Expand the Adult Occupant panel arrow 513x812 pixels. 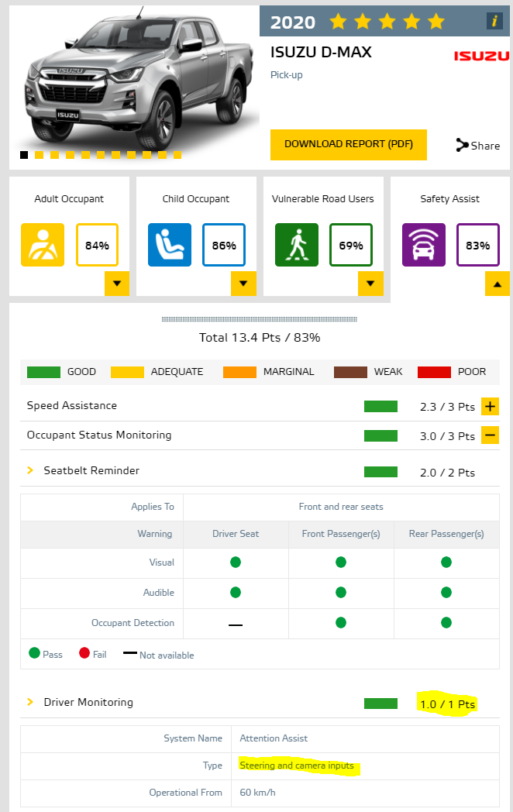click(116, 284)
